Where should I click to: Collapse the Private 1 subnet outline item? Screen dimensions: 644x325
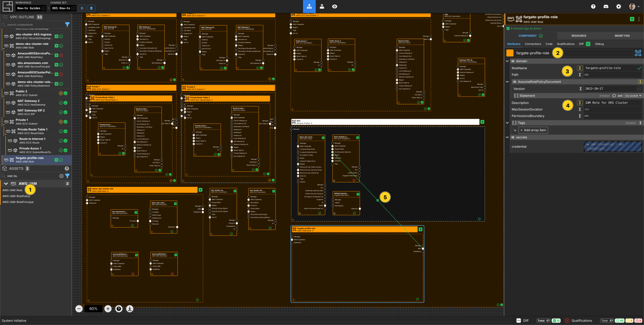pos(3,125)
